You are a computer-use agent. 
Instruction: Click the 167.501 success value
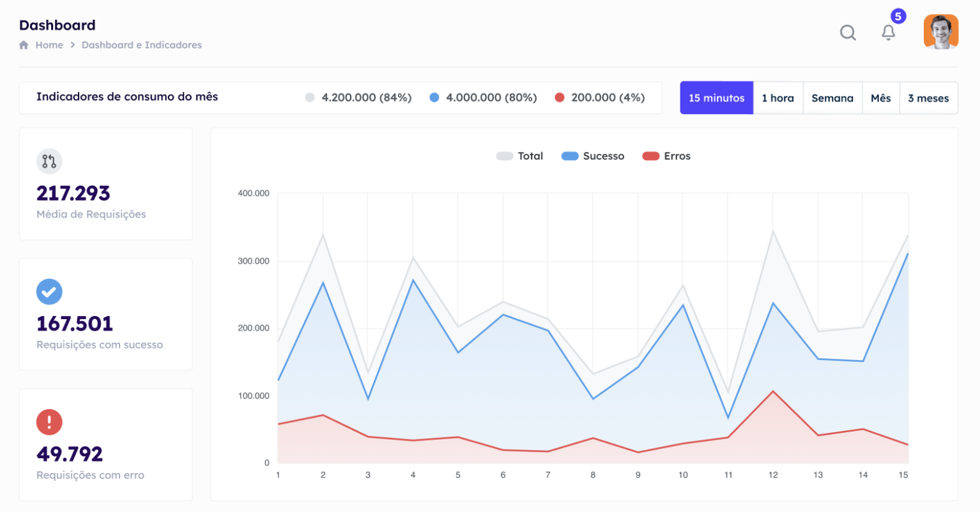point(75,324)
